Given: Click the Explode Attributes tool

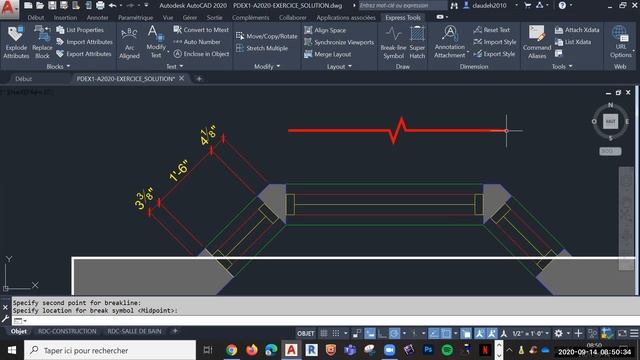Looking at the screenshot, I should 16,42.
